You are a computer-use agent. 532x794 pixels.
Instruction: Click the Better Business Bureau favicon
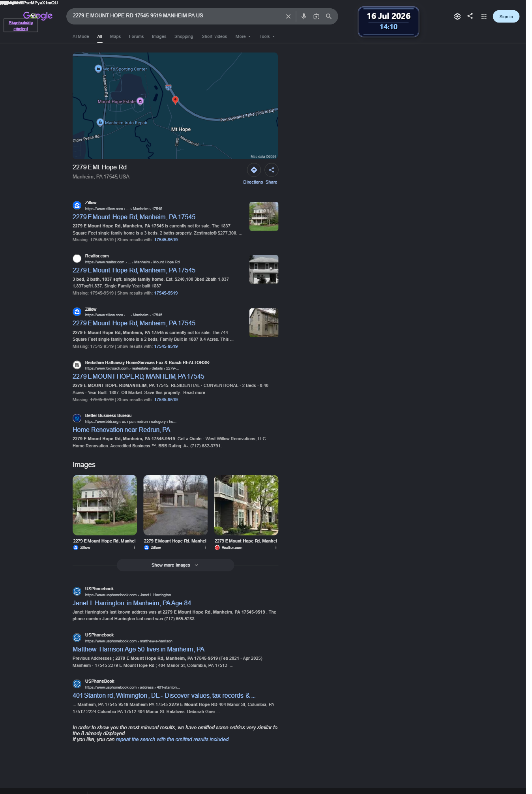coord(77,418)
